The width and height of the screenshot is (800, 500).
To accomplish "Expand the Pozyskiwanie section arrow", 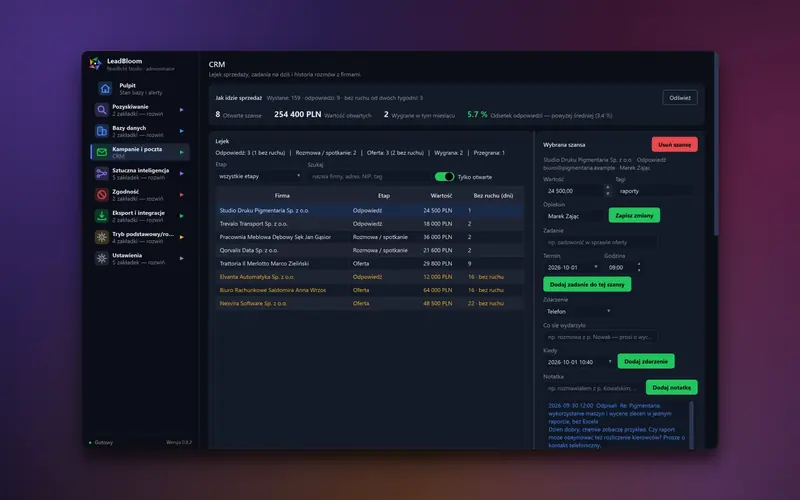I will coord(182,110).
